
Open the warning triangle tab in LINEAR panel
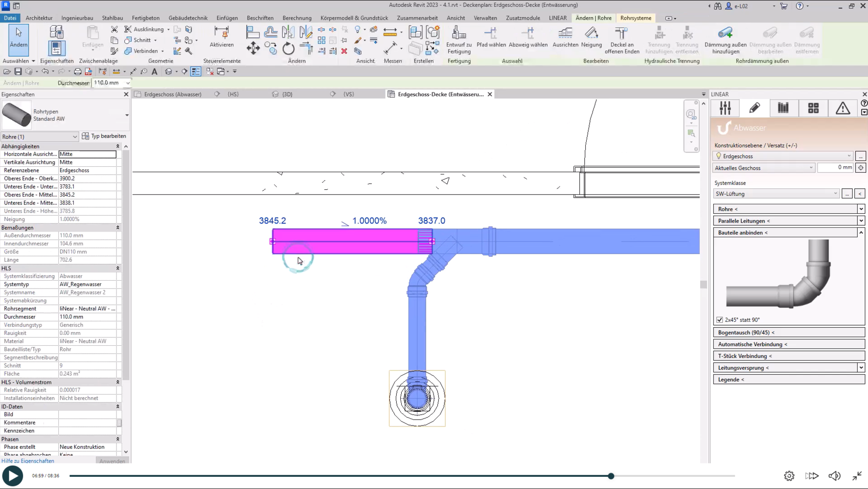(843, 108)
